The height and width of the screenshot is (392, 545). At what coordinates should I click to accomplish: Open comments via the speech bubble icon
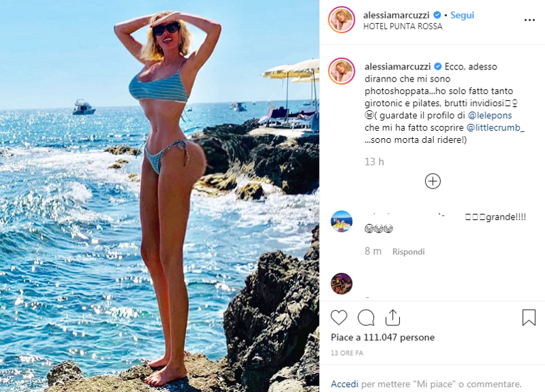tap(366, 317)
